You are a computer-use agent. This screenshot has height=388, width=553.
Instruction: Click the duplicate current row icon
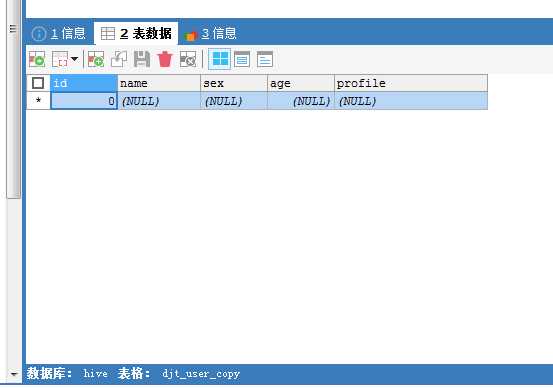tap(119, 59)
